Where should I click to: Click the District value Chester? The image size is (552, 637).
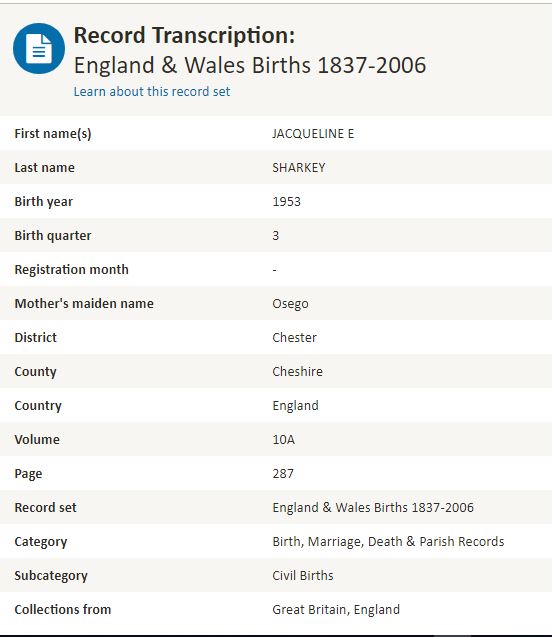pos(294,338)
